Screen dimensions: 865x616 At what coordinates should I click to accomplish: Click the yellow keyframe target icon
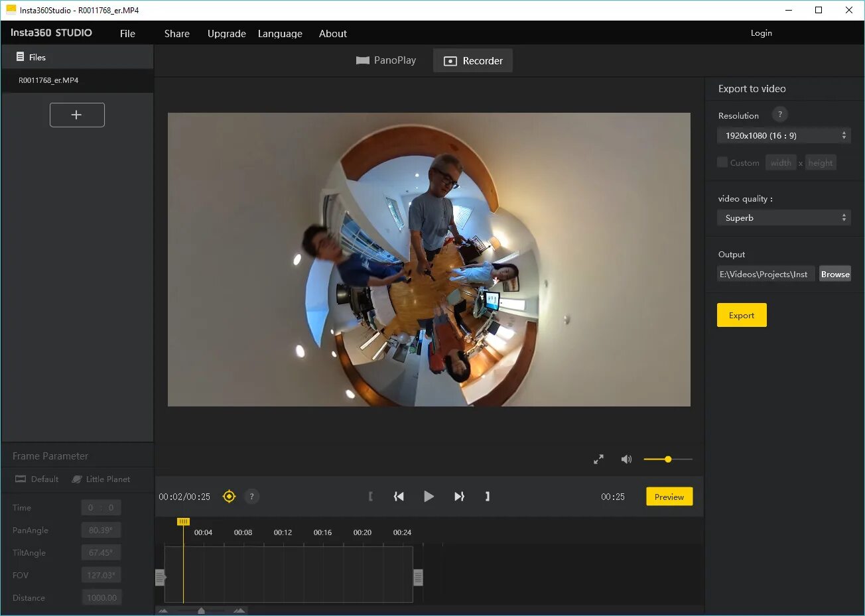[x=229, y=496]
